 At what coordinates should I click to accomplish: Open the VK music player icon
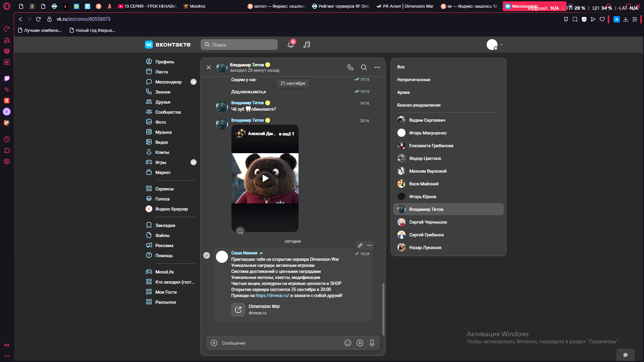point(307,45)
